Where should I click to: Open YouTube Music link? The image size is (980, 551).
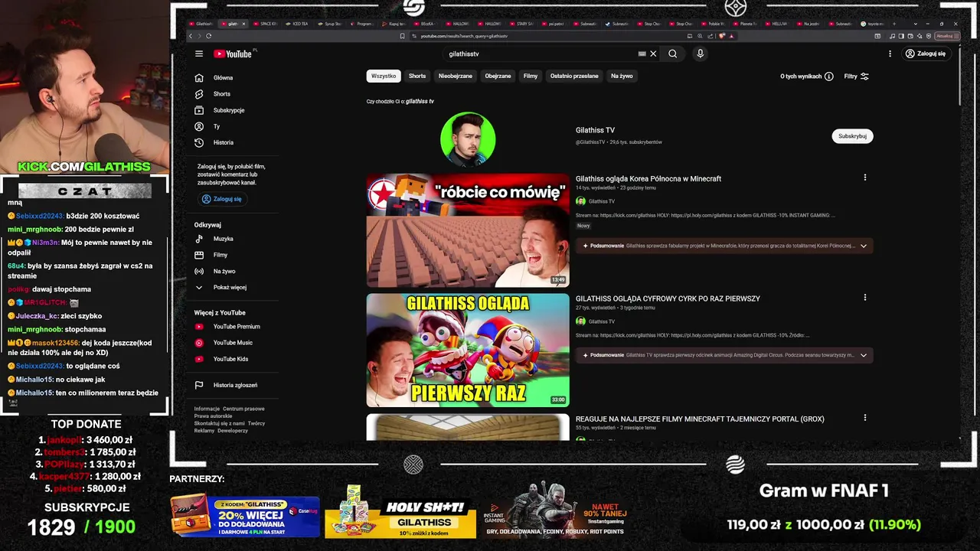233,343
